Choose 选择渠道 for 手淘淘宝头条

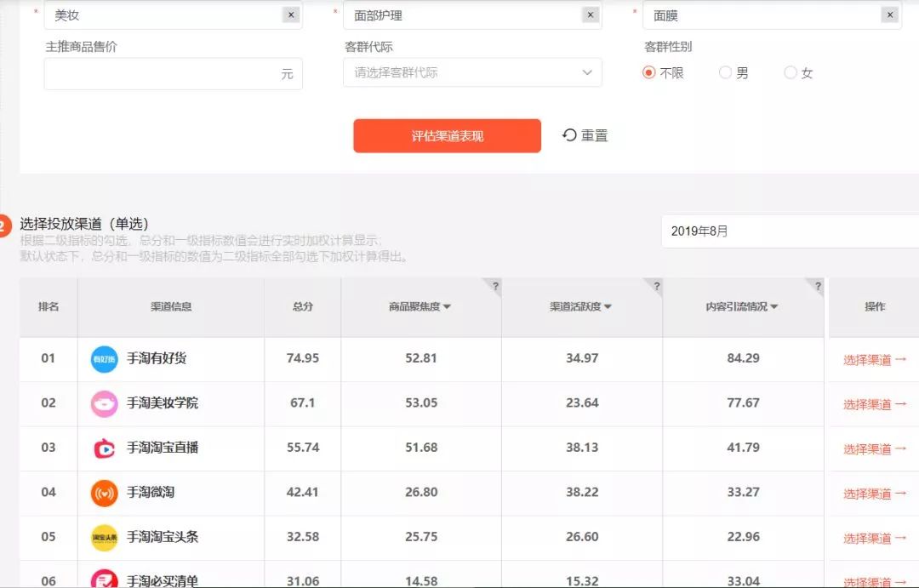(875, 538)
